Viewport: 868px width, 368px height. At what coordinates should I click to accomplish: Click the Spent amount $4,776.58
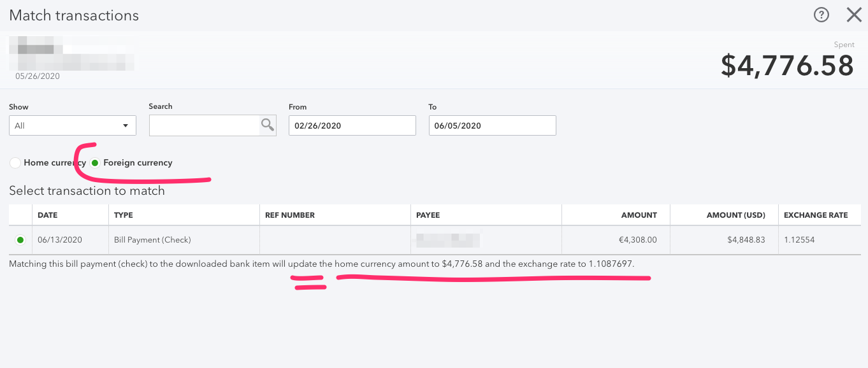[788, 64]
